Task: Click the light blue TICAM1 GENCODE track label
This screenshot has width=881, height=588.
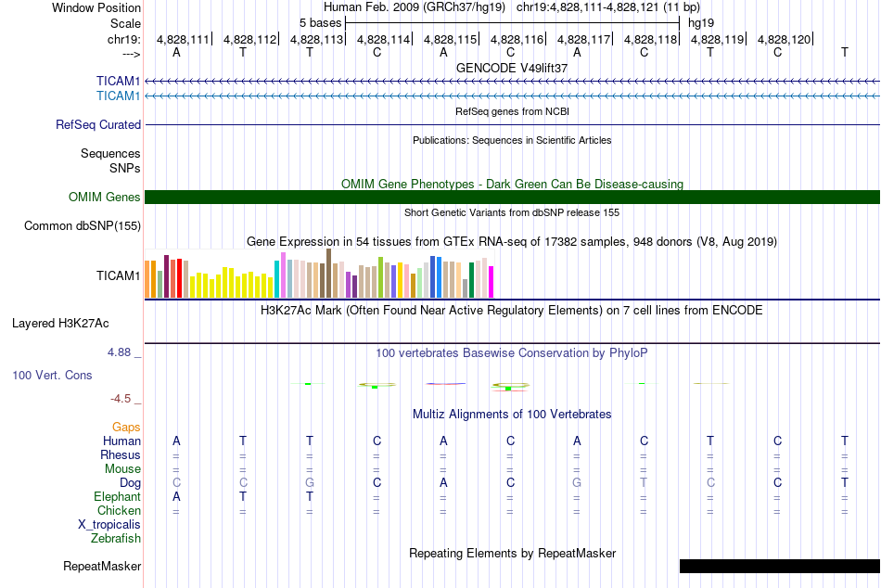Action: click(x=118, y=96)
